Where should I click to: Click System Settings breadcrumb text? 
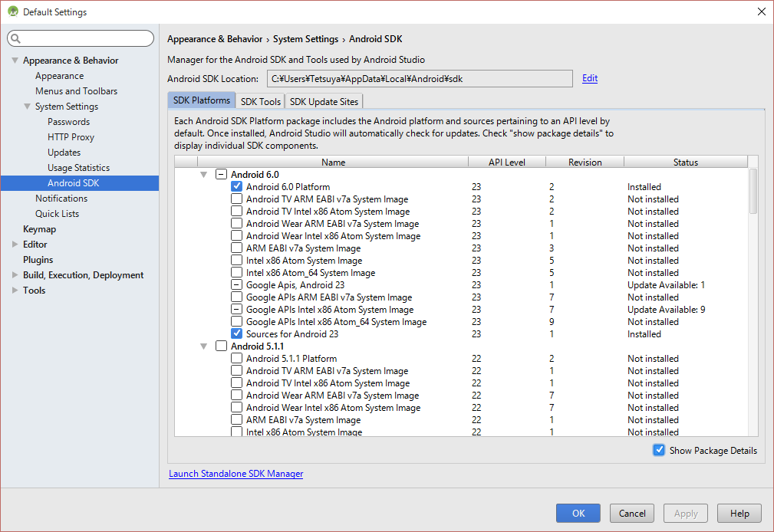(x=305, y=39)
